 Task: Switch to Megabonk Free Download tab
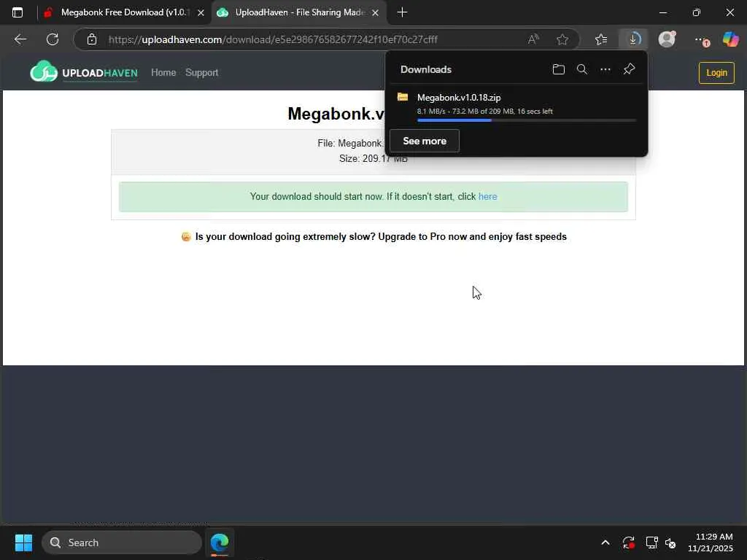pyautogui.click(x=125, y=12)
